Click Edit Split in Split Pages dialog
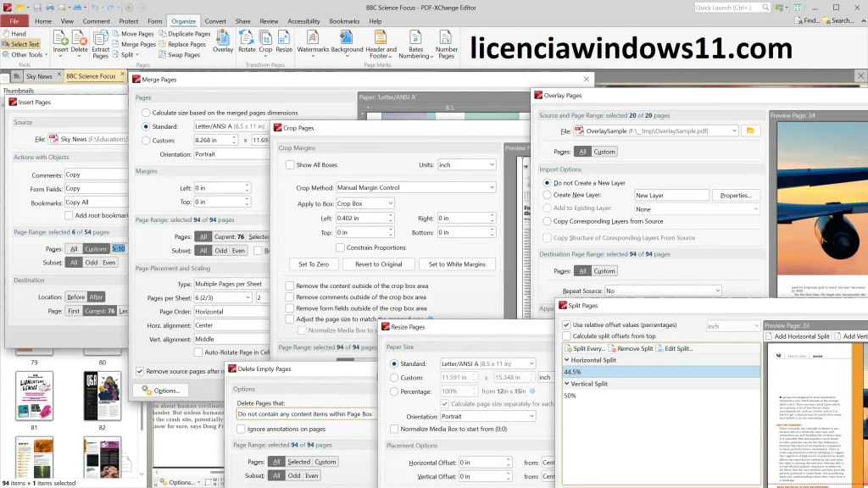Image resolution: width=868 pixels, height=488 pixels. click(x=674, y=348)
